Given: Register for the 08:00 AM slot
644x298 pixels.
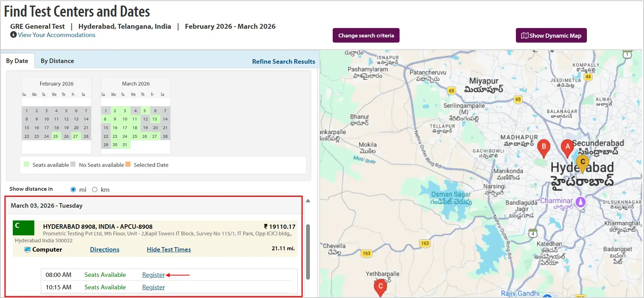Looking at the screenshot, I should 153,275.
